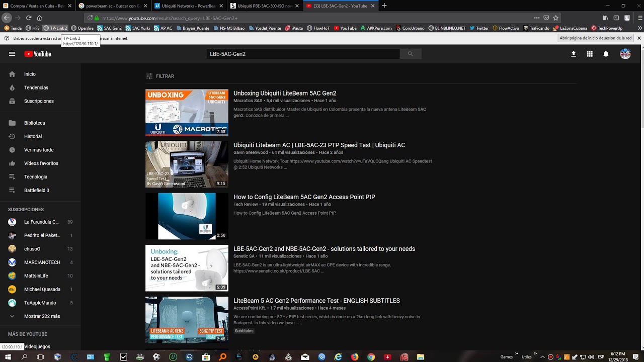Show more bookmarks with the toolbar chevron
The image size is (644, 362).
click(640, 28)
